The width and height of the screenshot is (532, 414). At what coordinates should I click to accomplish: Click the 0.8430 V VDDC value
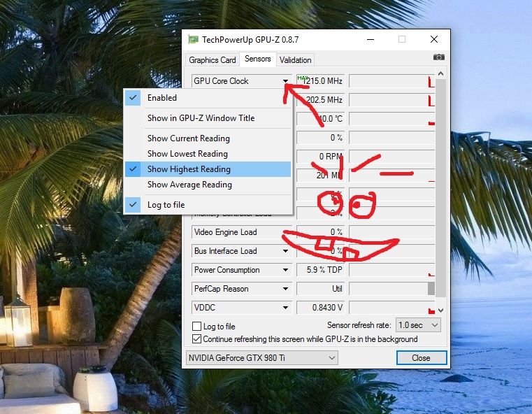pyautogui.click(x=321, y=308)
